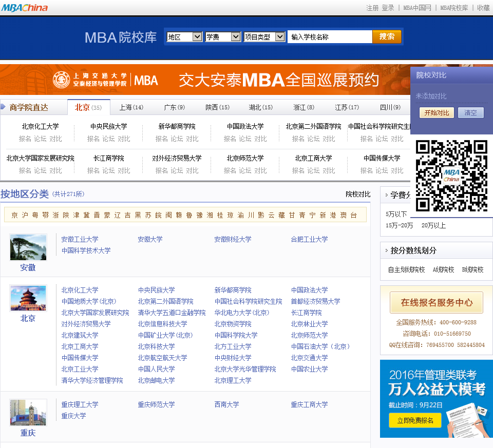Select the 北京 (35) tab

click(x=88, y=107)
